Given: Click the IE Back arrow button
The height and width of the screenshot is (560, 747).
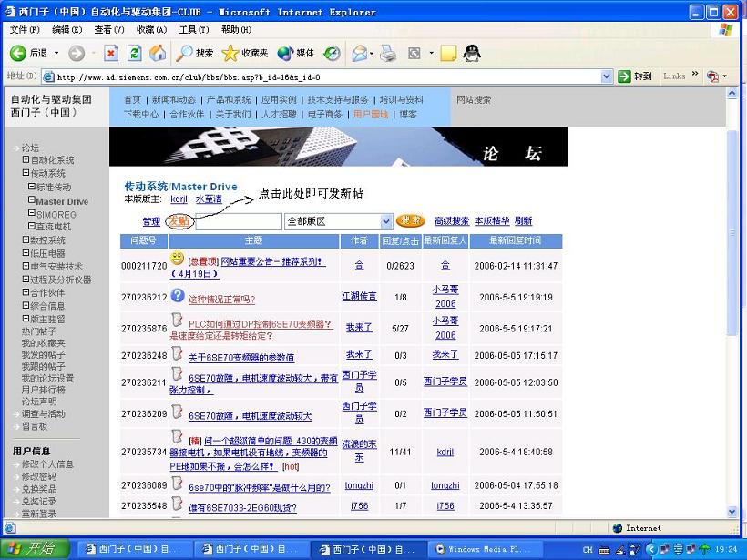Looking at the screenshot, I should 18,53.
